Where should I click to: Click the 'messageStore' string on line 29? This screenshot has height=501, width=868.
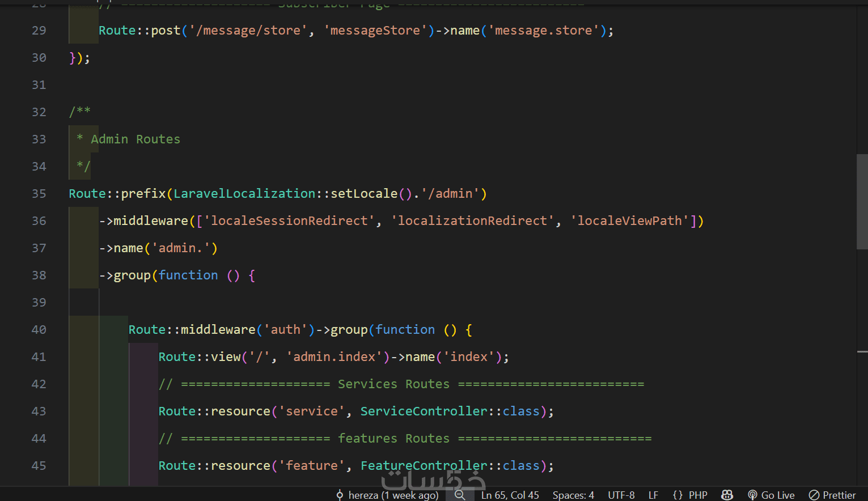click(375, 31)
